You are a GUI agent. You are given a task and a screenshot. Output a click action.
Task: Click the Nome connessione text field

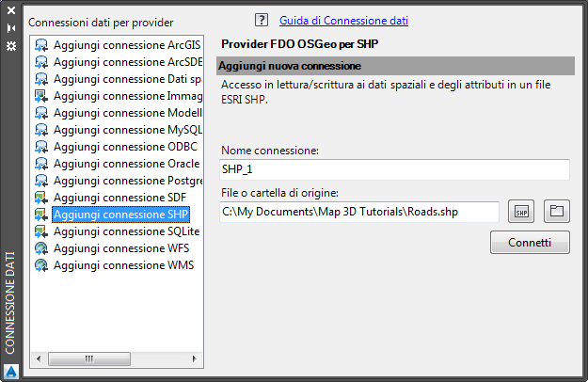(x=395, y=169)
